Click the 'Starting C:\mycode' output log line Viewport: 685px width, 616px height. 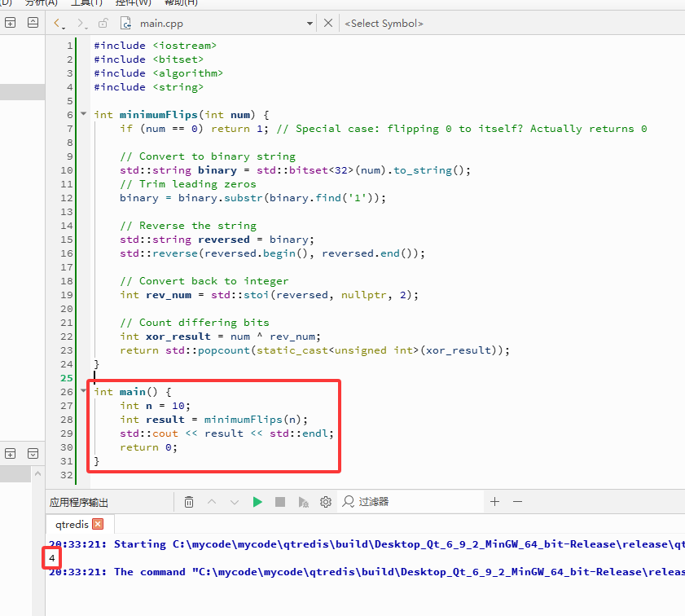367,544
